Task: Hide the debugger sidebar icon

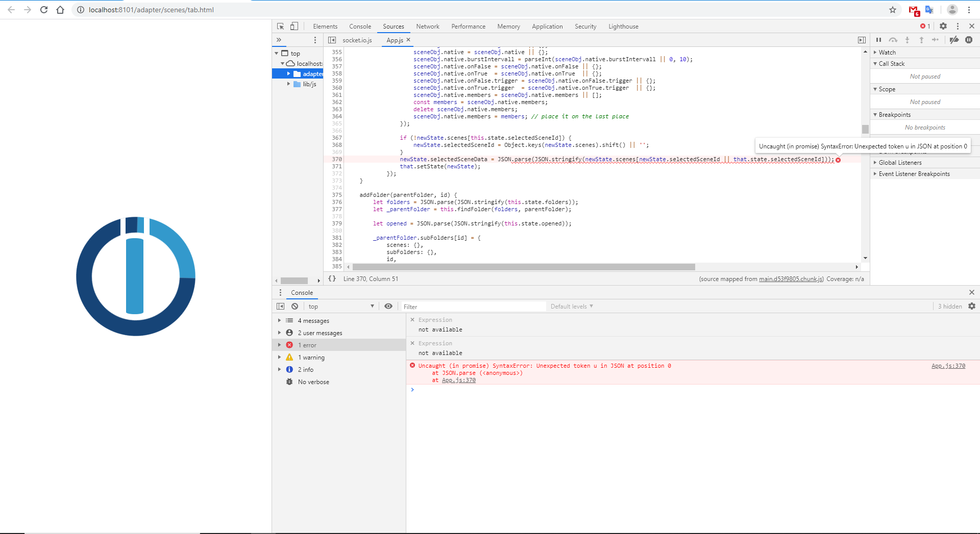Action: [862, 40]
